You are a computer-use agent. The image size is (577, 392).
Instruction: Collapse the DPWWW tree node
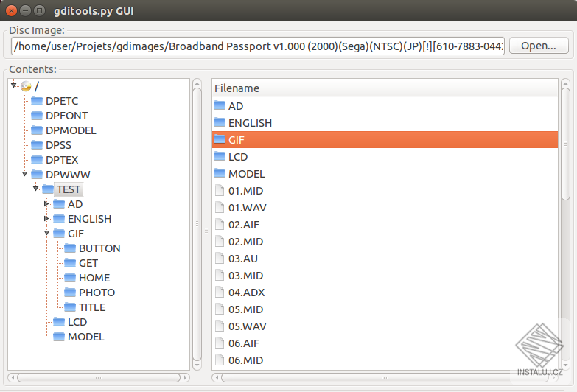point(24,174)
